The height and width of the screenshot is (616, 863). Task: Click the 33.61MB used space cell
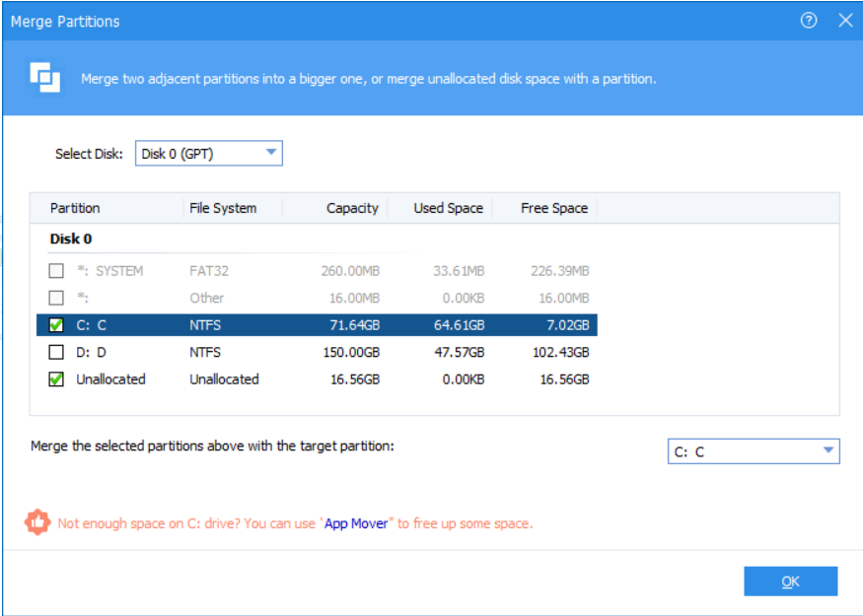(x=459, y=271)
